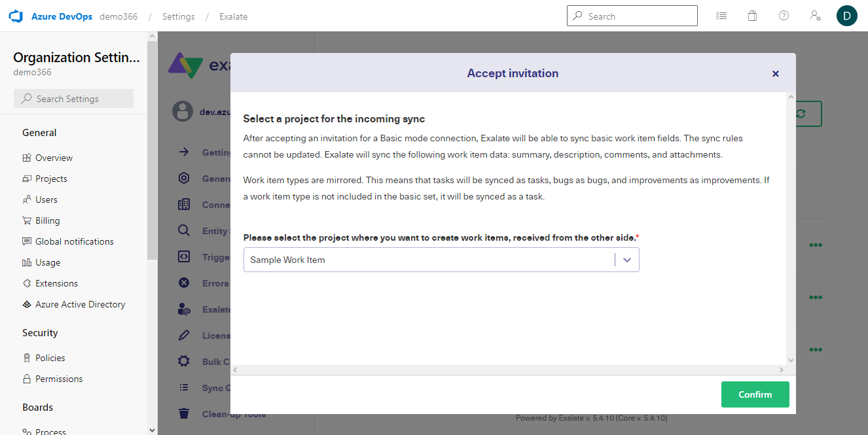This screenshot has height=435, width=868.
Task: Click the Exalate Sync Queue list icon
Action: [184, 387]
